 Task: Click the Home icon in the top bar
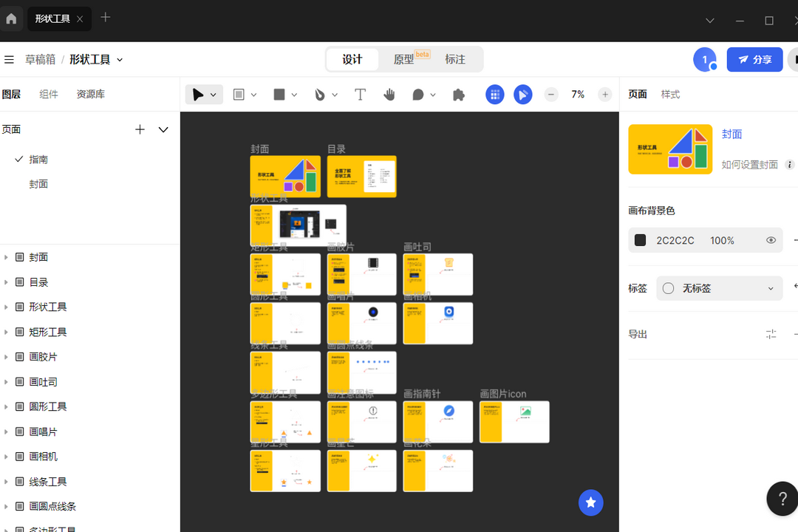[11, 18]
